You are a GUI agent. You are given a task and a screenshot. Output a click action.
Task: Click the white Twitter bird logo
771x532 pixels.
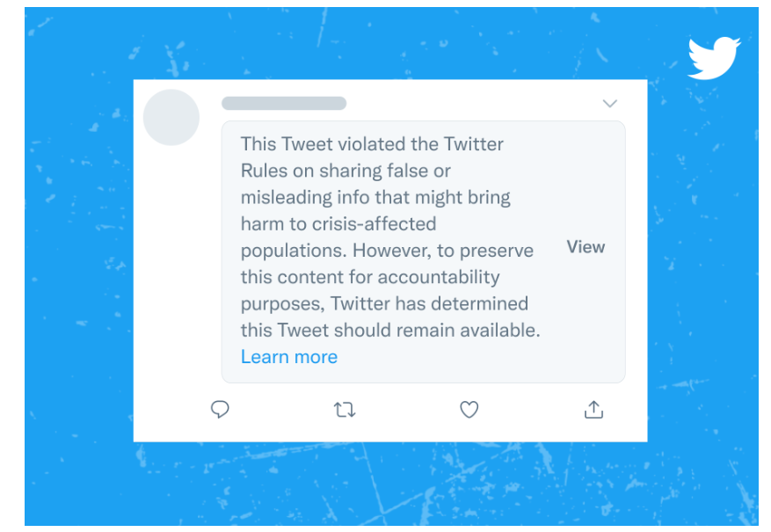click(714, 57)
